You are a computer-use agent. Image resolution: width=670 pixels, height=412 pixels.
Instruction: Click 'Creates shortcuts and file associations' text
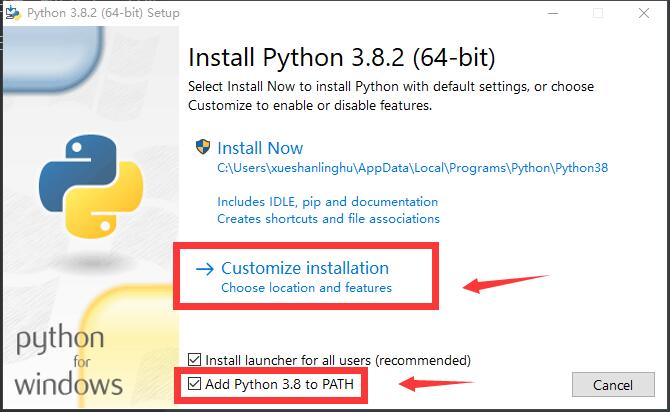[x=328, y=219]
